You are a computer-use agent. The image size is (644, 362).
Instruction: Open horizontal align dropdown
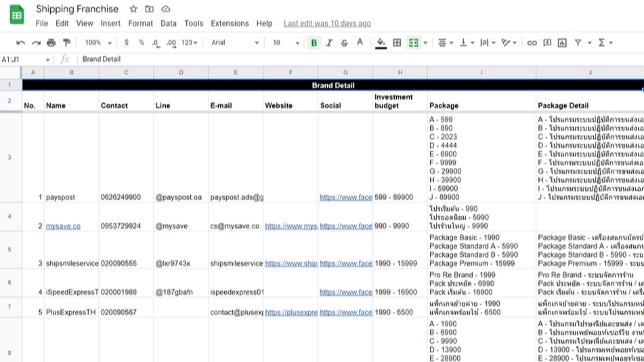pyautogui.click(x=445, y=43)
